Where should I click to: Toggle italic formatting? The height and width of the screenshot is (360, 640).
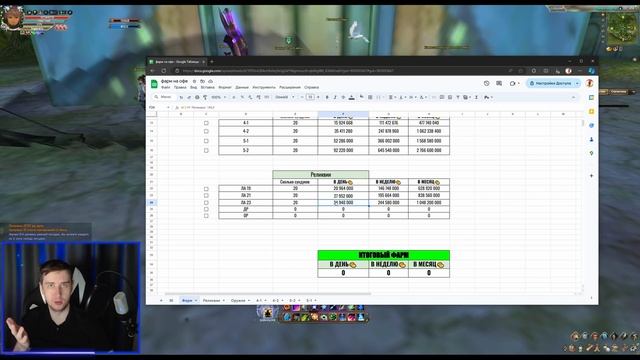[x=335, y=97]
